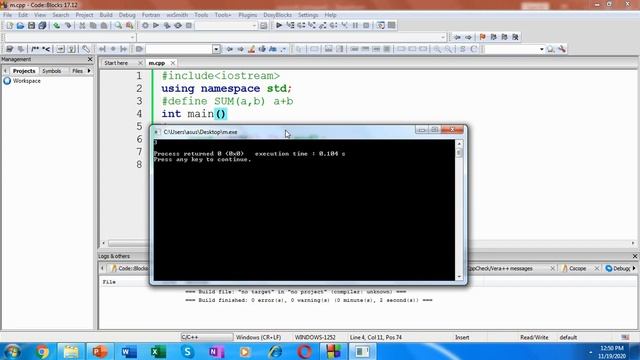Click the Replace toolbar icon

129,26
